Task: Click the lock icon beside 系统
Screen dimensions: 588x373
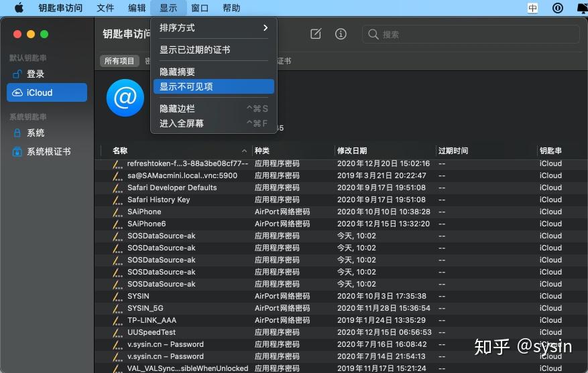Action: tap(17, 133)
